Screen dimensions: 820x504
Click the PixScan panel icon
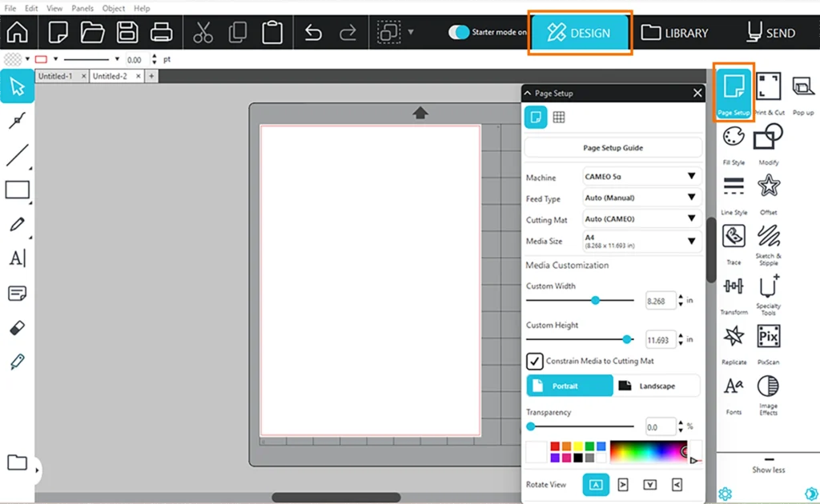tap(768, 338)
